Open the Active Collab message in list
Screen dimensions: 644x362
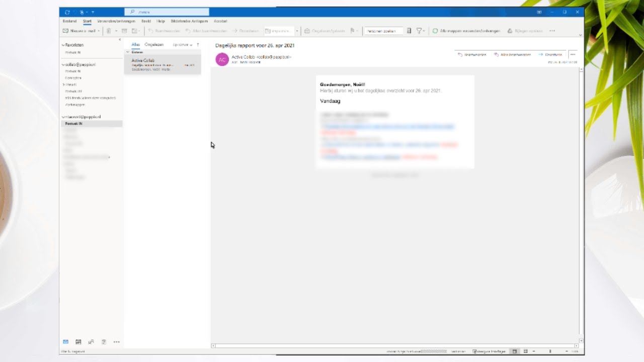163,64
